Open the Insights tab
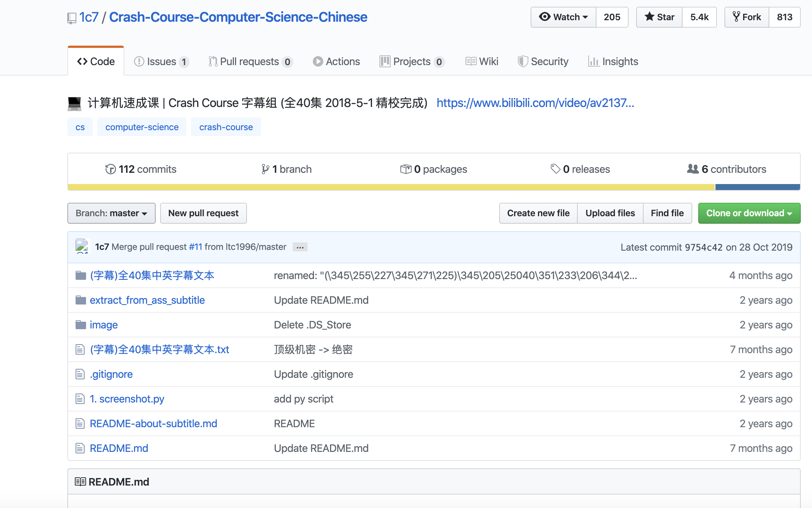The width and height of the screenshot is (812, 508). [613, 61]
